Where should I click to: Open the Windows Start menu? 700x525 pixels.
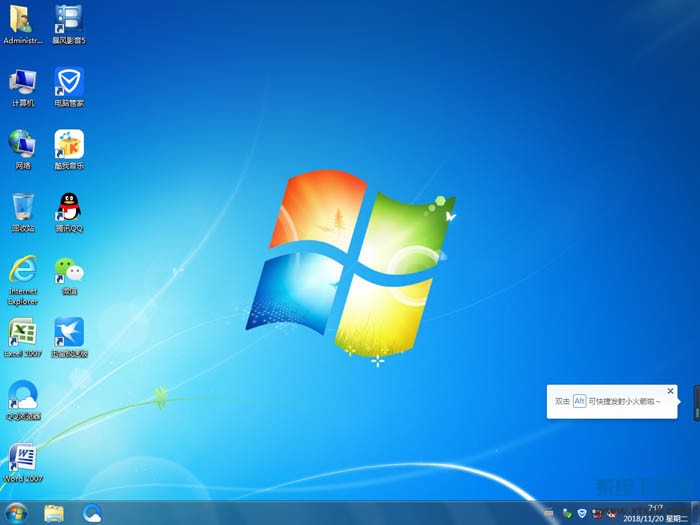(x=16, y=512)
